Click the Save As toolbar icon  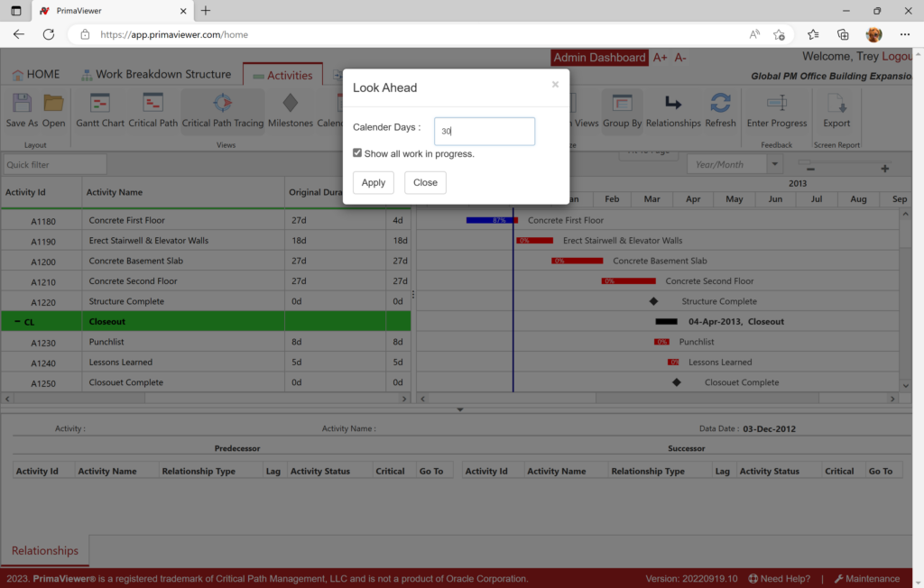(x=22, y=104)
